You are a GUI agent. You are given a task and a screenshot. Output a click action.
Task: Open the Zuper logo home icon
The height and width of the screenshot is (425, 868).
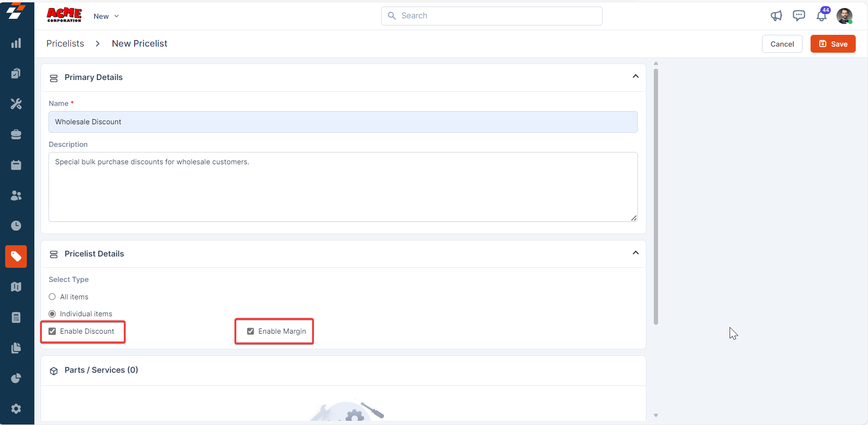[x=16, y=11]
